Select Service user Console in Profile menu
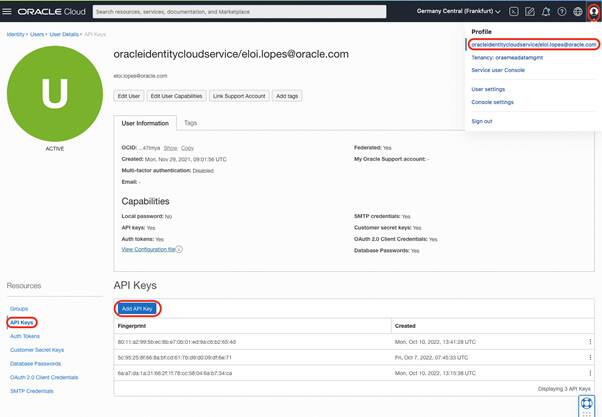Image resolution: width=602 pixels, height=417 pixels. (x=498, y=70)
